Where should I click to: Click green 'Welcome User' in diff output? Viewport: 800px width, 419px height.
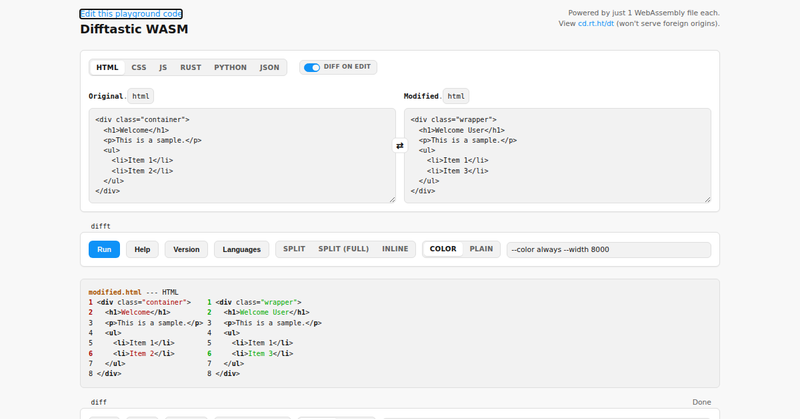[264, 312]
